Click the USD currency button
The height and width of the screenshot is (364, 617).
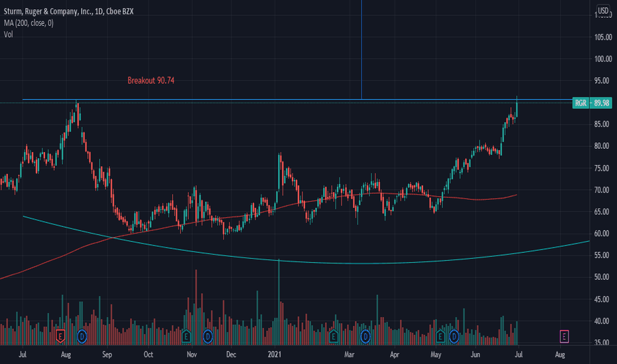(603, 11)
